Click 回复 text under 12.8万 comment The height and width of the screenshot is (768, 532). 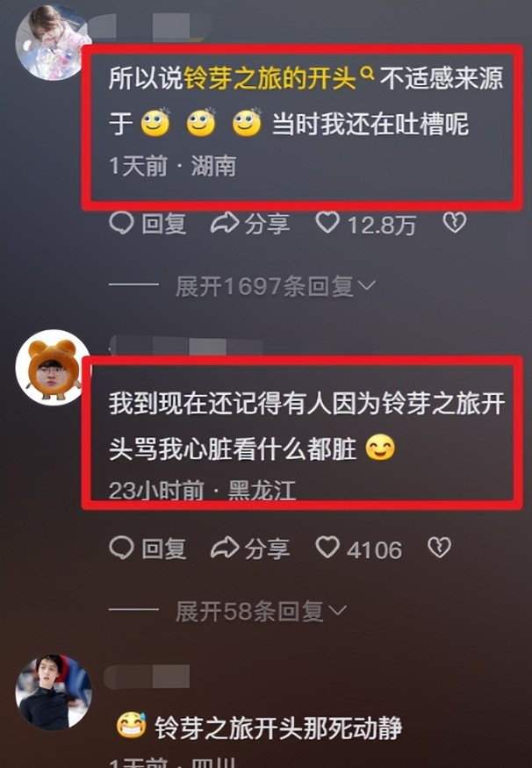click(164, 224)
